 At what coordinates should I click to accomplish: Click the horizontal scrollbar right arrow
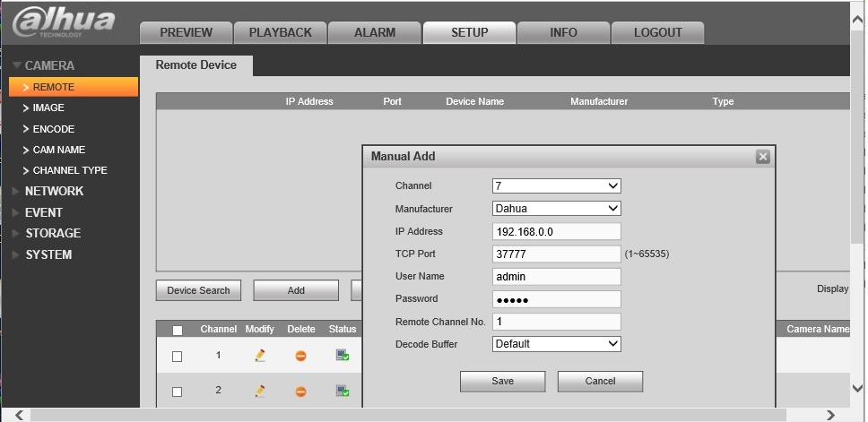pos(830,415)
